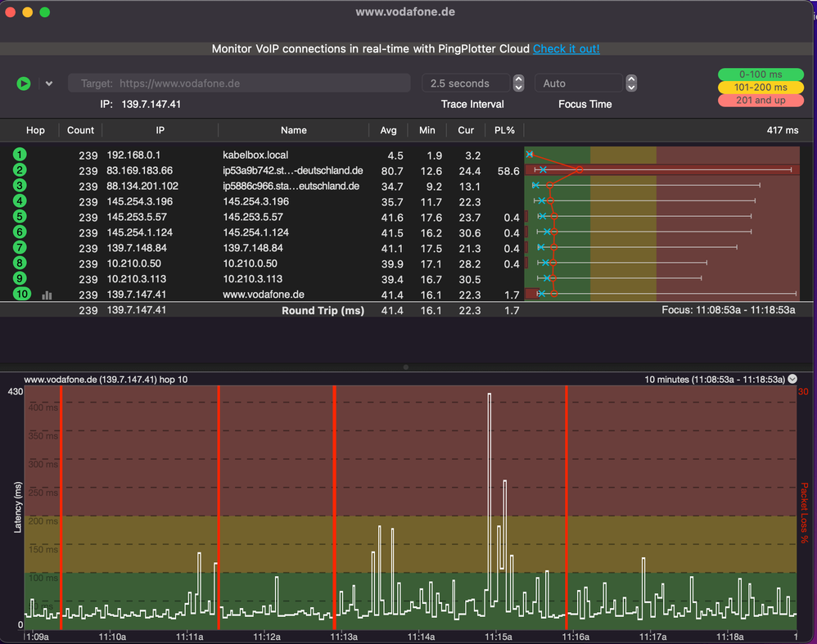Select hop 8 green circle icon
The image size is (817, 644).
coord(20,263)
